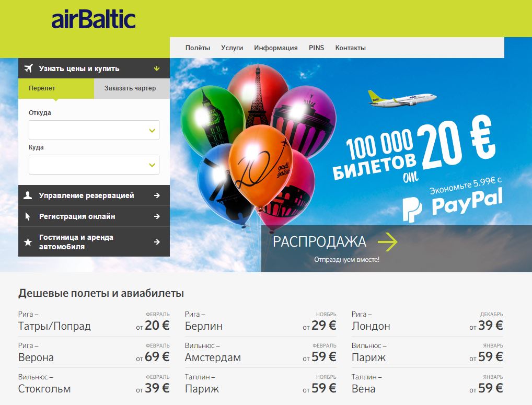Expand Регистрация онлайн via its arrow
Screen dimensions: 532x405
[157, 216]
